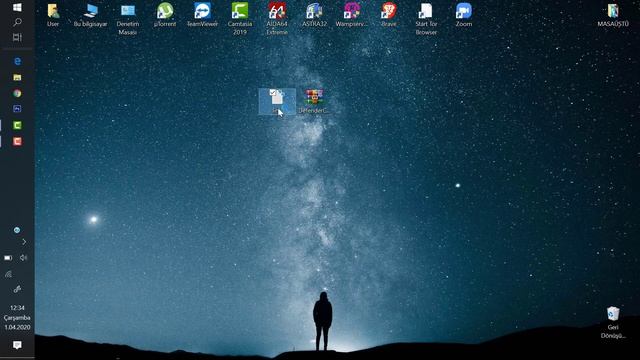Open the volume speaker tray icon
The image size is (640, 360).
click(24, 258)
